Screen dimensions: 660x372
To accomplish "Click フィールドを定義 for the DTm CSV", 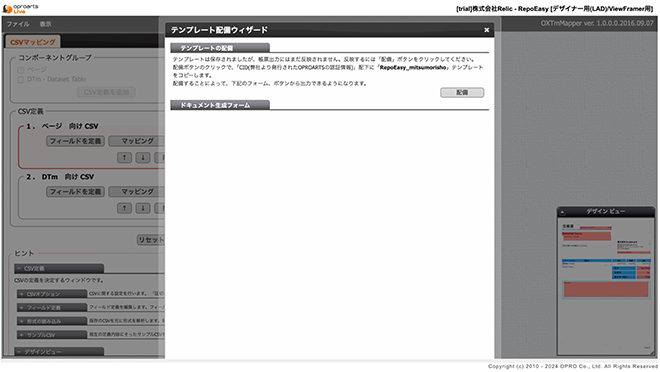I will [x=75, y=191].
